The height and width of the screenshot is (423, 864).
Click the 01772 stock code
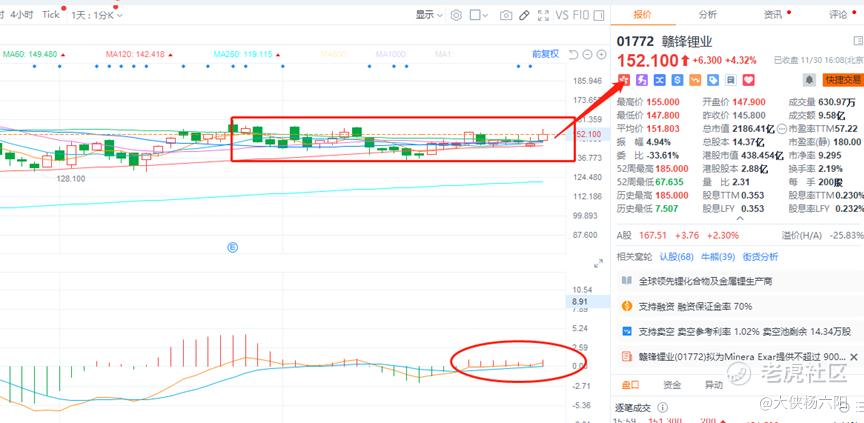pyautogui.click(x=635, y=41)
